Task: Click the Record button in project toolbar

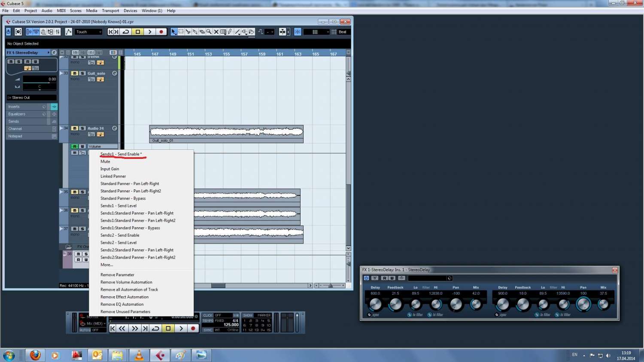Action: pyautogui.click(x=161, y=32)
